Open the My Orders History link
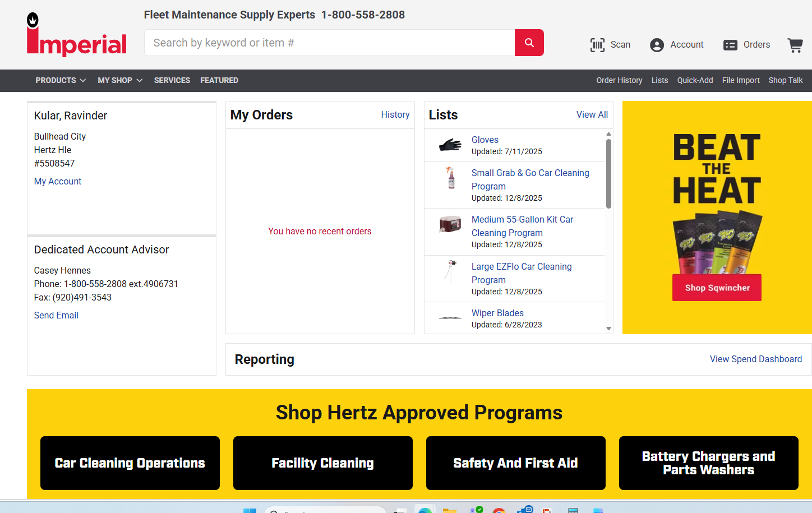Viewport: 812px width, 513px height. point(395,114)
